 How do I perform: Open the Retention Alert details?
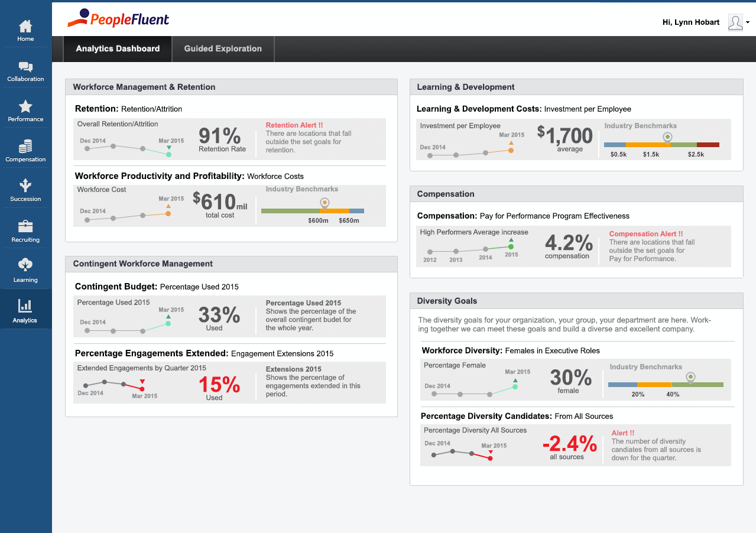pos(294,125)
